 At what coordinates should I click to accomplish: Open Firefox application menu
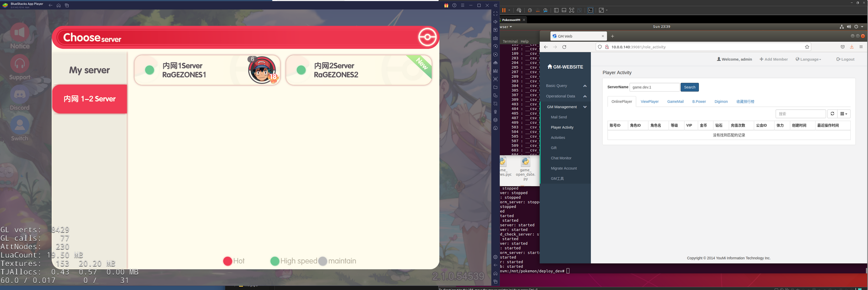861,47
